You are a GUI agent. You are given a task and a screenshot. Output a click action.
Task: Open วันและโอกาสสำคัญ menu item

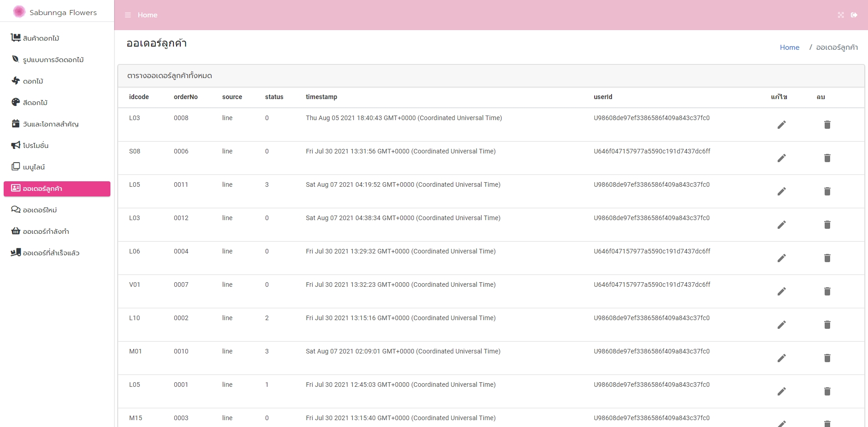click(57, 124)
